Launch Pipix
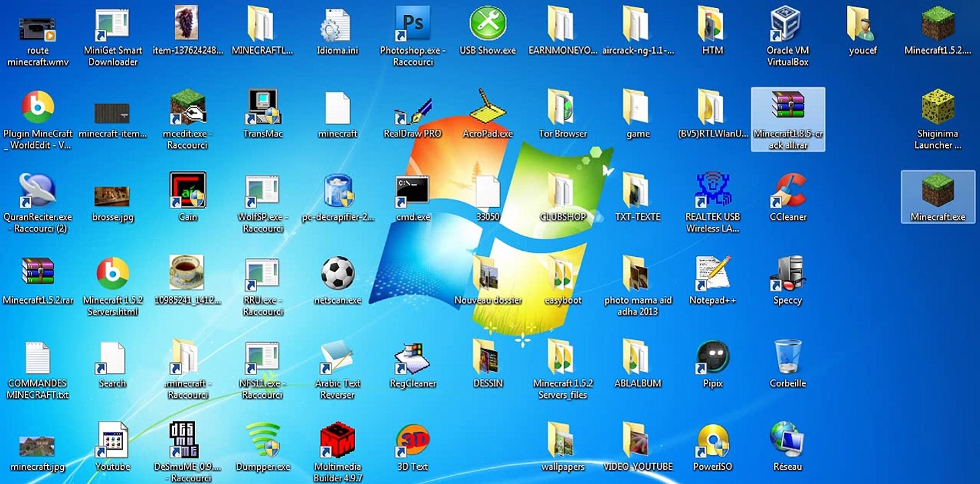 pyautogui.click(x=712, y=356)
